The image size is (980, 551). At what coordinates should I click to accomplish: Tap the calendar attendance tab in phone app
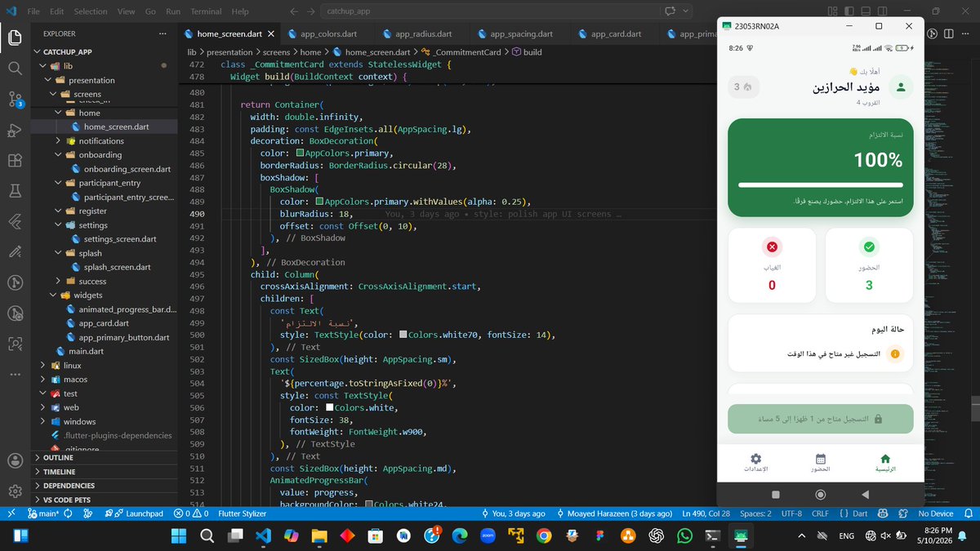click(x=821, y=463)
